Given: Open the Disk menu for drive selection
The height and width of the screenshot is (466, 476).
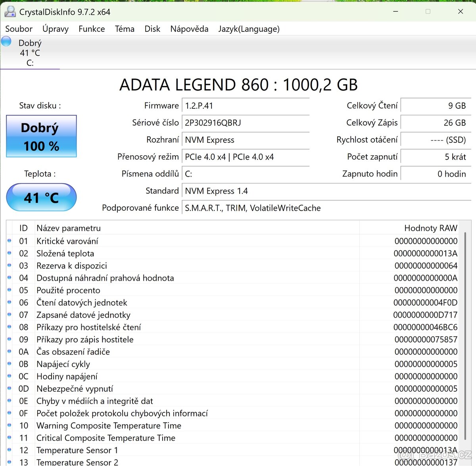Looking at the screenshot, I should point(152,29).
